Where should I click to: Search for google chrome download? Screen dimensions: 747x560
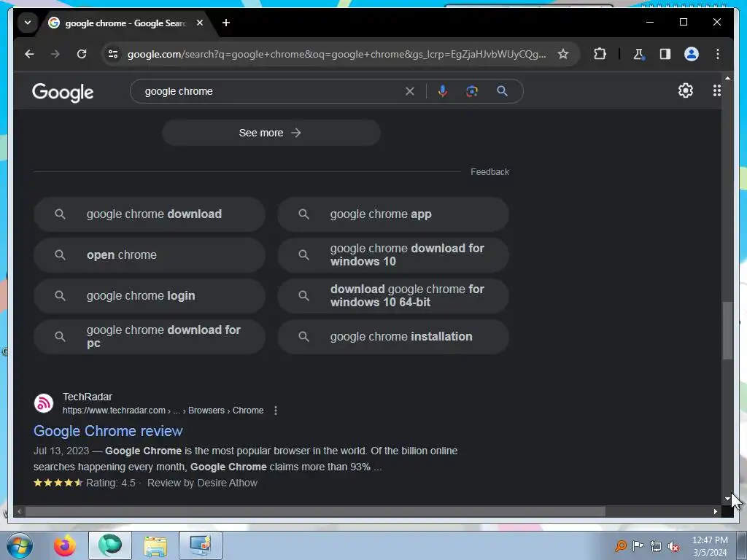click(149, 214)
